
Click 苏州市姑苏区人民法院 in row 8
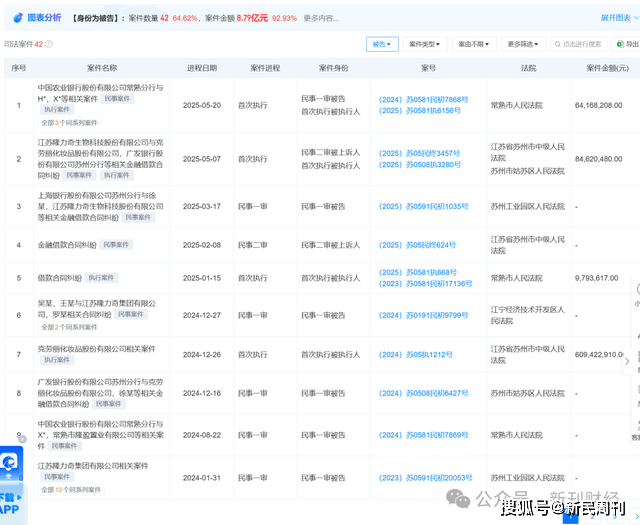coord(528,393)
